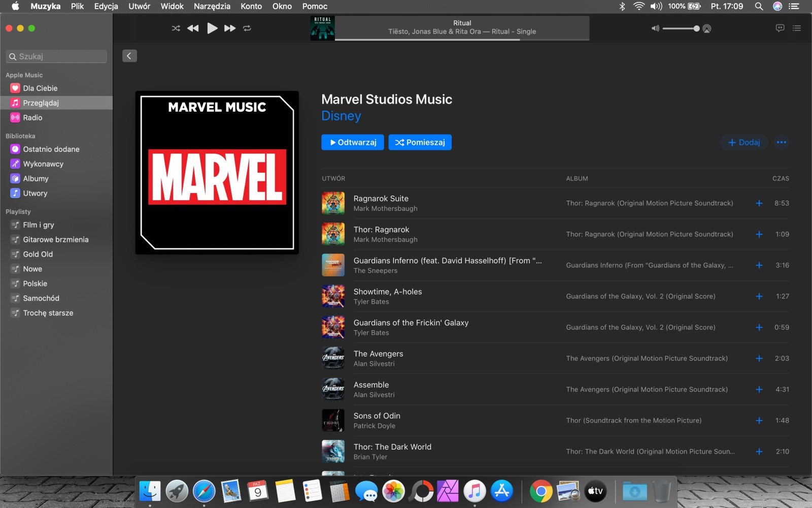The height and width of the screenshot is (508, 812).
Task: Open Apple TV app in Dock
Action: click(595, 491)
